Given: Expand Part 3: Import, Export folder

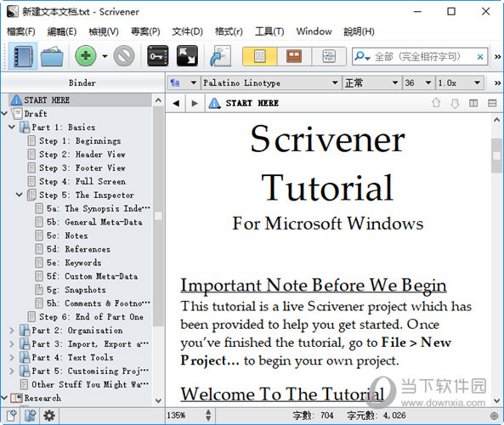Looking at the screenshot, I should (12, 343).
